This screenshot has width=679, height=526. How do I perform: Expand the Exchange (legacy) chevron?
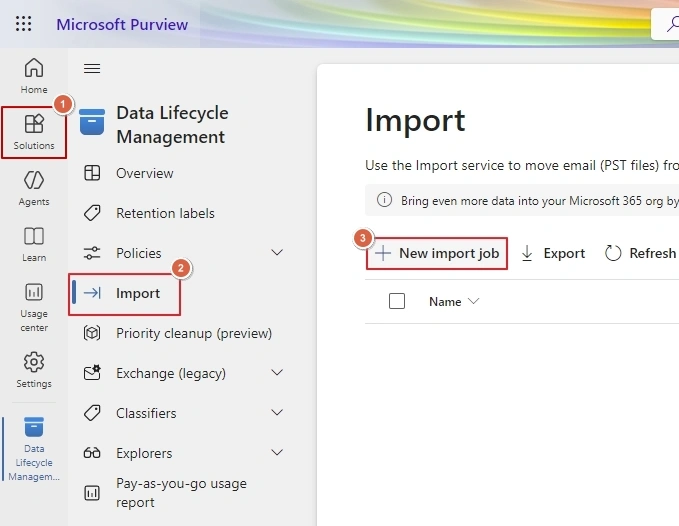(x=277, y=372)
